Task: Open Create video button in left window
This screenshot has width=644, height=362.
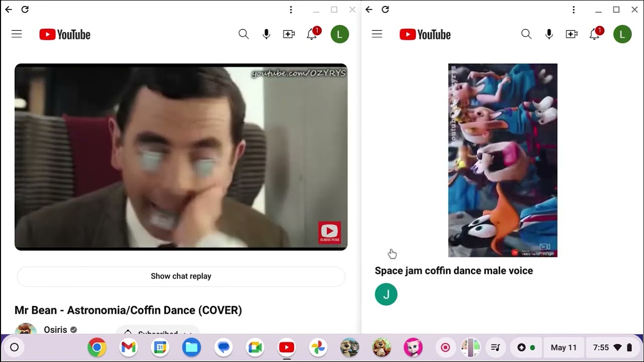Action: 289,34
